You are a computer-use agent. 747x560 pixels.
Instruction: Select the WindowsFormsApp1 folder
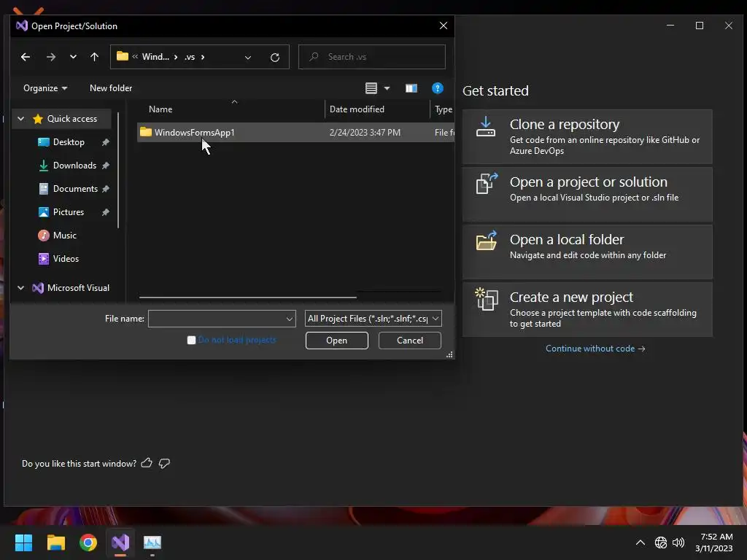295,133
